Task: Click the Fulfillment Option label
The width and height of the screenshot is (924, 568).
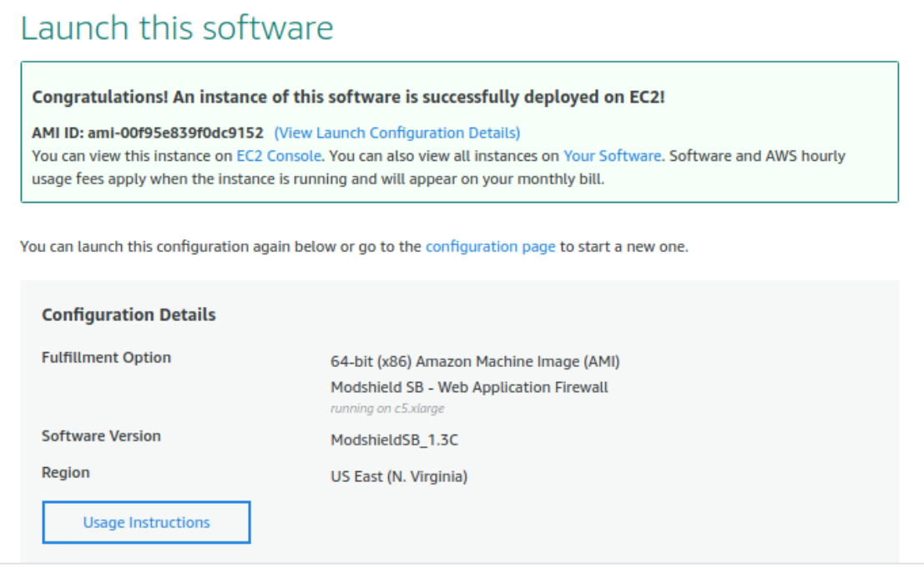Action: (106, 358)
